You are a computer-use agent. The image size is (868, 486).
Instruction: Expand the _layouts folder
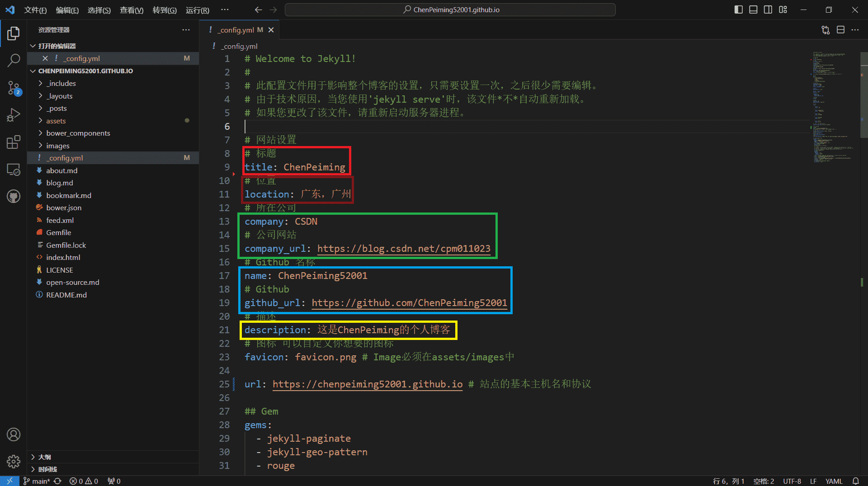(x=113, y=96)
